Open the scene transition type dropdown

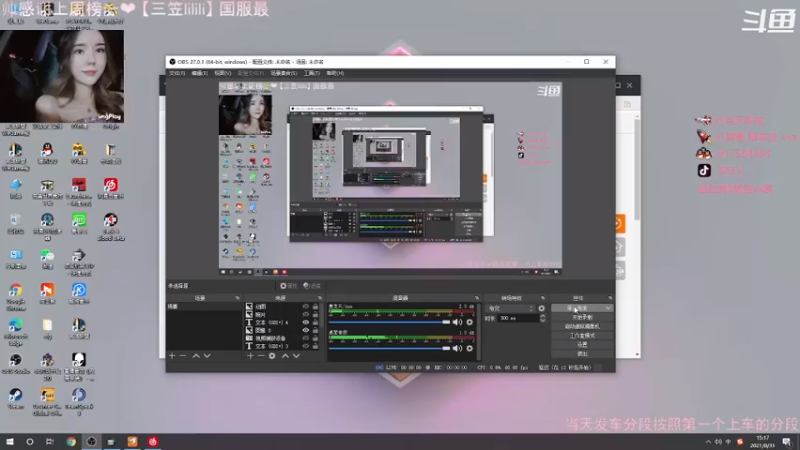(511, 308)
